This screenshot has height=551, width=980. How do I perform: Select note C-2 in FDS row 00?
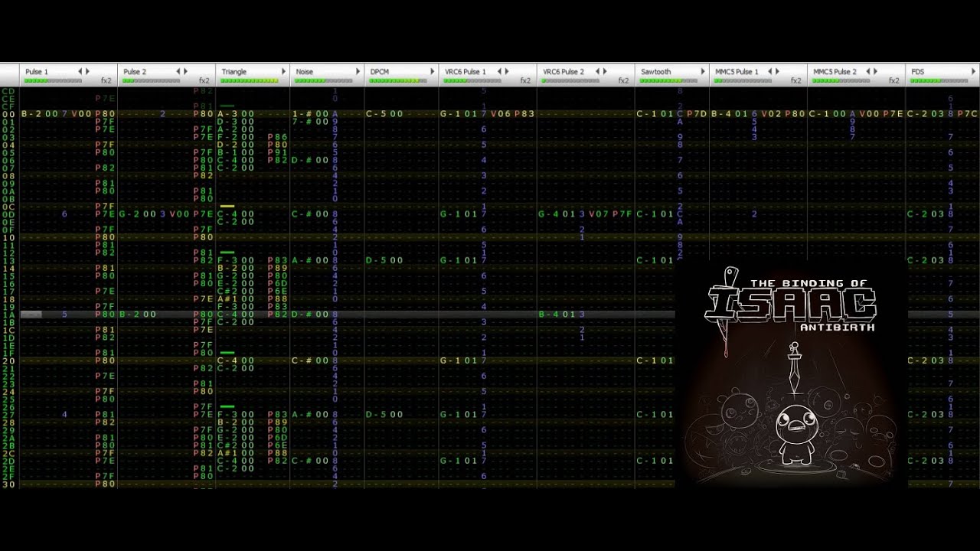coord(916,114)
